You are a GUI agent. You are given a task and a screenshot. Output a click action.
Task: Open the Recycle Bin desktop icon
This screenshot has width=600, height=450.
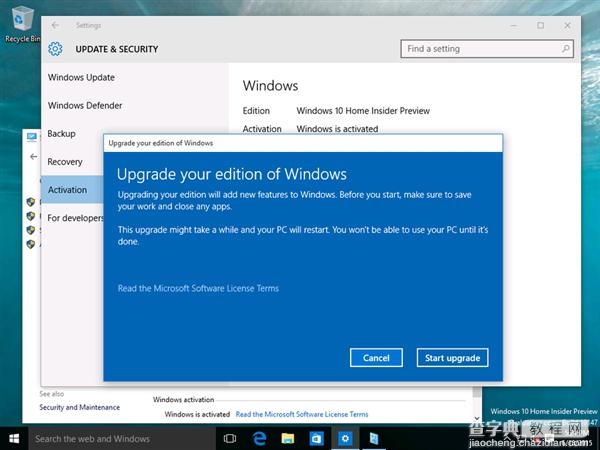pos(21,24)
